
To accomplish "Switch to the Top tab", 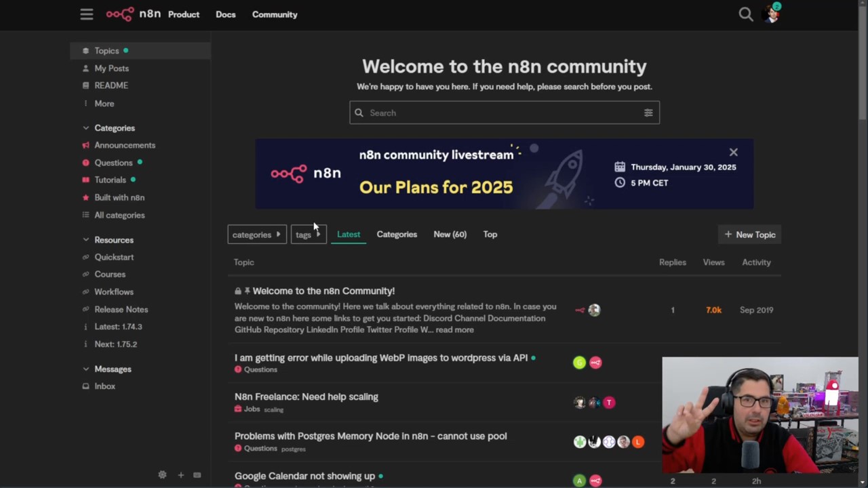I will 490,235.
